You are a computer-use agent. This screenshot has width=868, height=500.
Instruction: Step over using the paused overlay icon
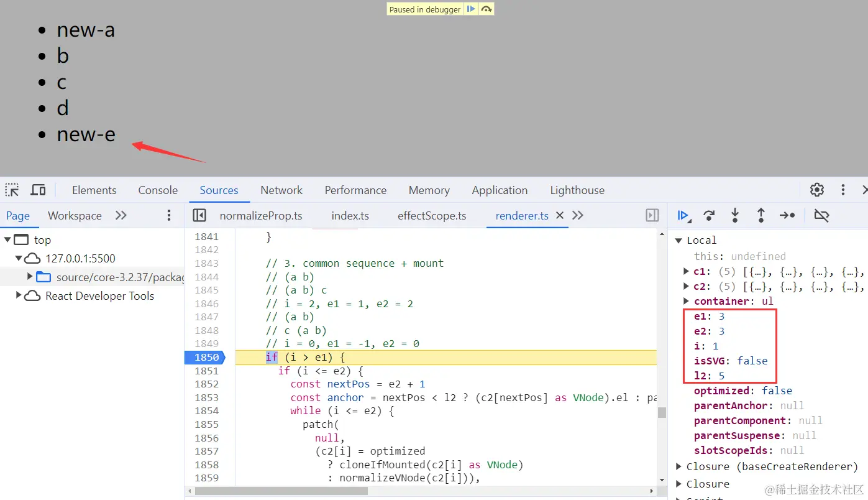coord(487,9)
